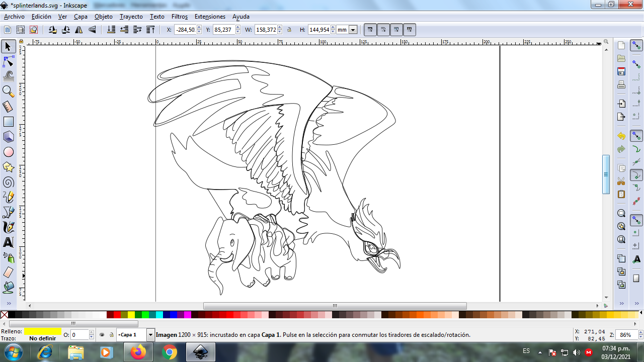Select the Spiral tool
644x362 pixels.
8,182
